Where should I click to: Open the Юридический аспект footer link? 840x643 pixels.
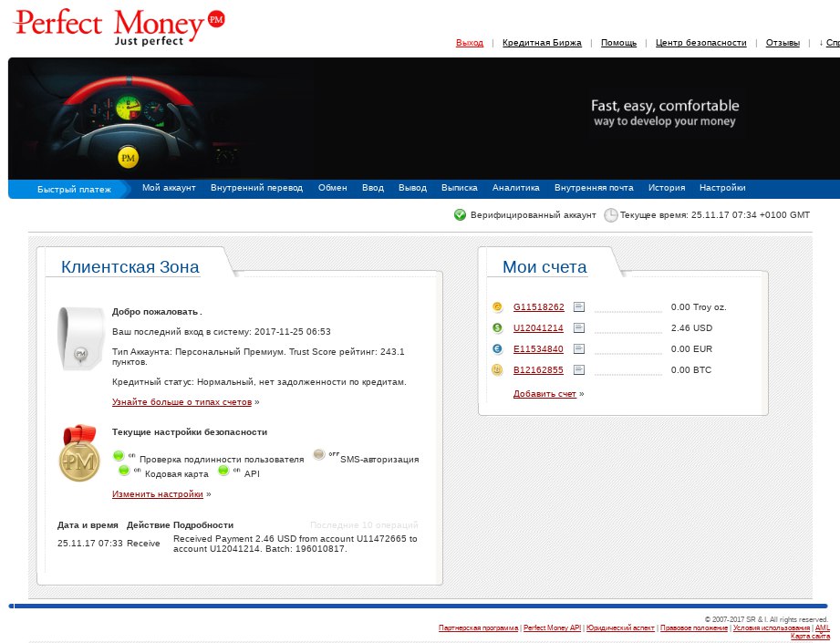[x=621, y=627]
